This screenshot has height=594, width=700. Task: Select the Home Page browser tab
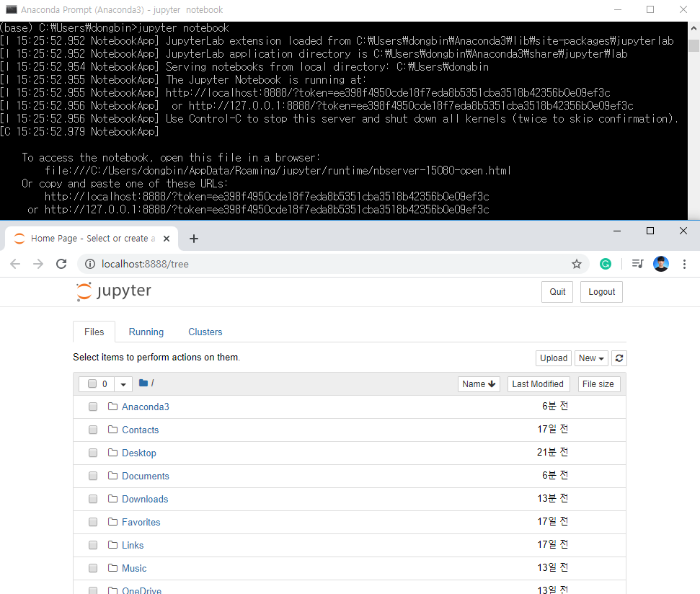(92, 239)
